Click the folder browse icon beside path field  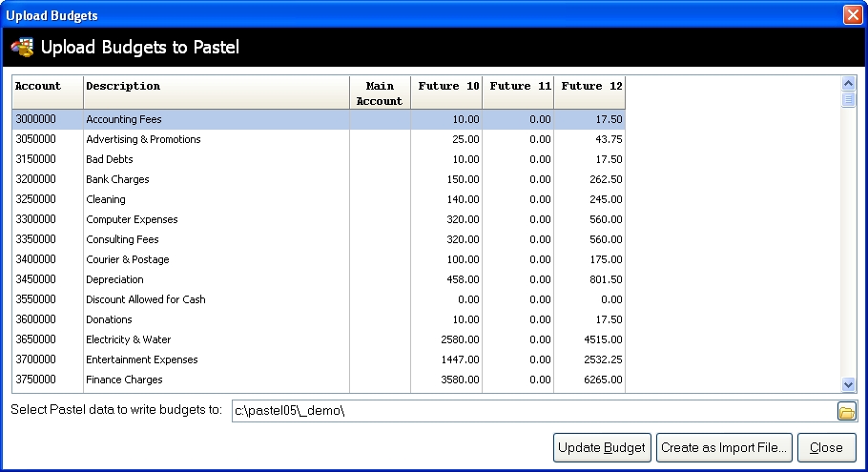[846, 412]
